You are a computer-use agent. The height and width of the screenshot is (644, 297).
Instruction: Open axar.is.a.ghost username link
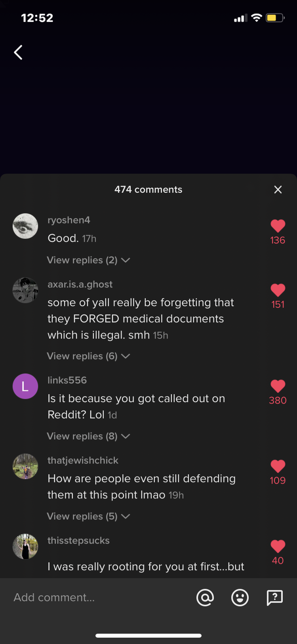coord(80,284)
